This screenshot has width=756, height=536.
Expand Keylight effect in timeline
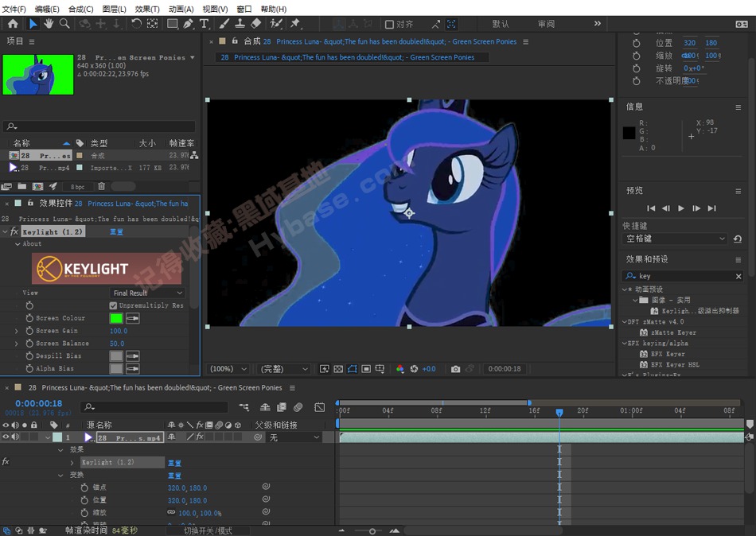coord(72,462)
